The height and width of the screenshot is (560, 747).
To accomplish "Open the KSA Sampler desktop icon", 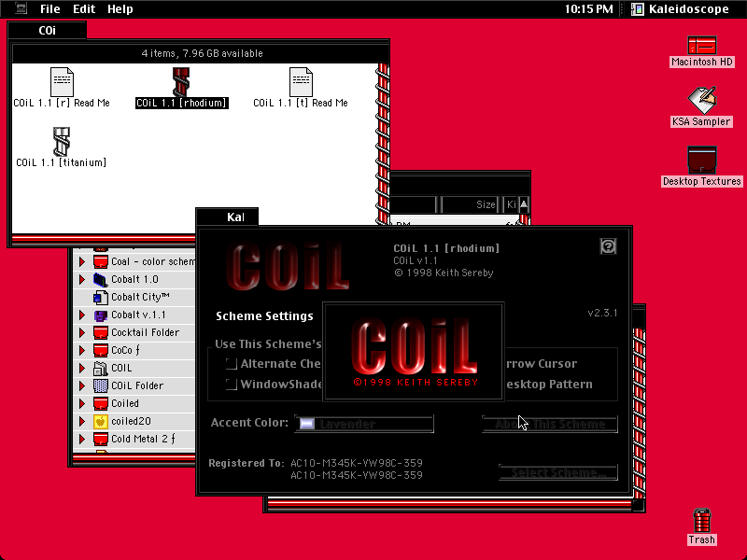I will point(702,101).
